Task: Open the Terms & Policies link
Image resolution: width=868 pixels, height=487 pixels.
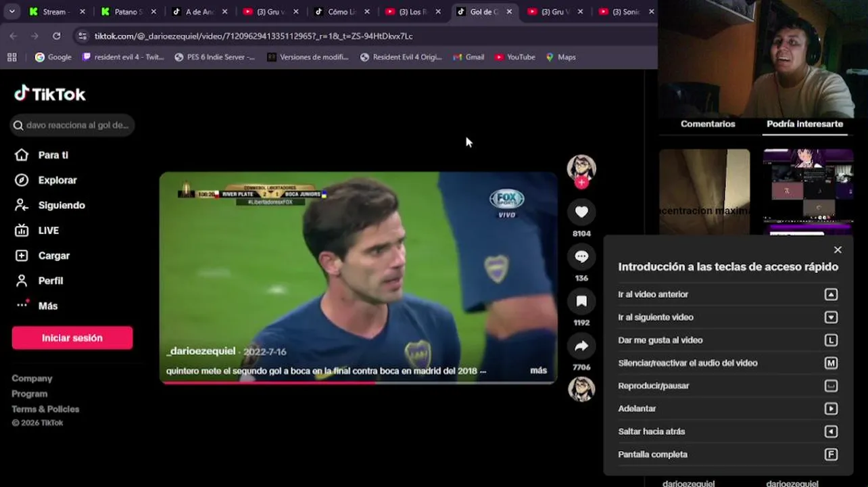Action: coord(45,409)
